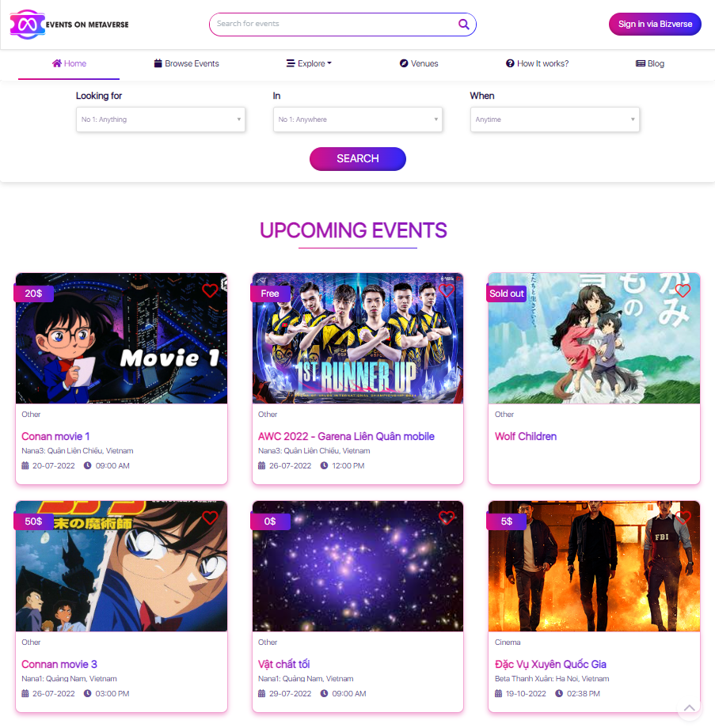
Task: Click heart icon on Connan movie 3
Action: (210, 518)
